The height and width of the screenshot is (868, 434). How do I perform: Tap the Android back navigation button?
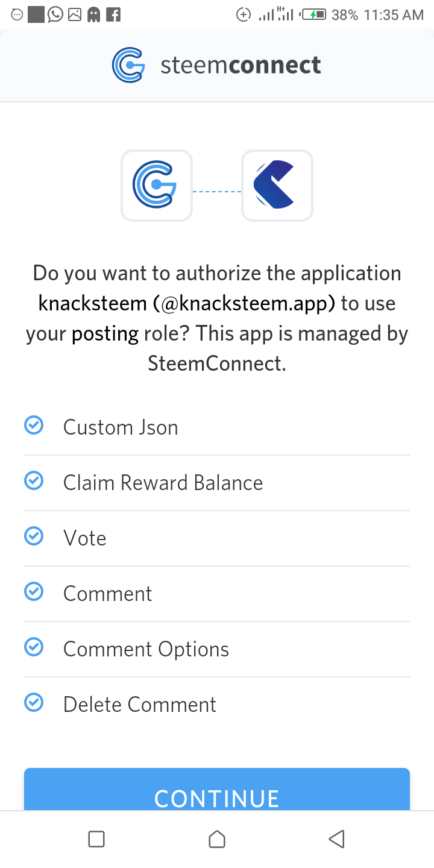click(337, 839)
